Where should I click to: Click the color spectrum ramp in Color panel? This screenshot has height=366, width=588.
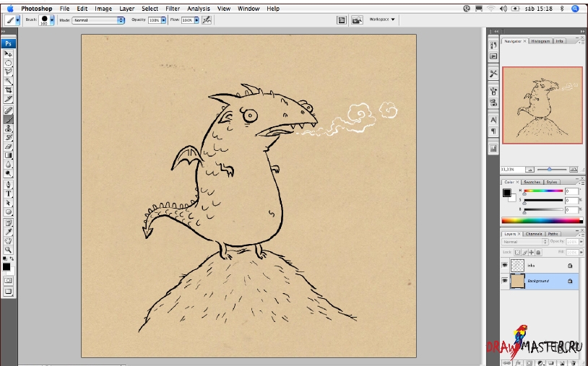541,219
